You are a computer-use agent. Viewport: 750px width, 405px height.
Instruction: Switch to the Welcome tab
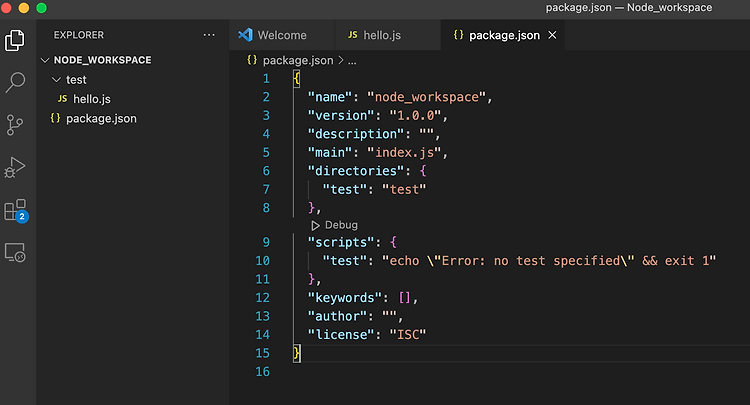pos(282,35)
